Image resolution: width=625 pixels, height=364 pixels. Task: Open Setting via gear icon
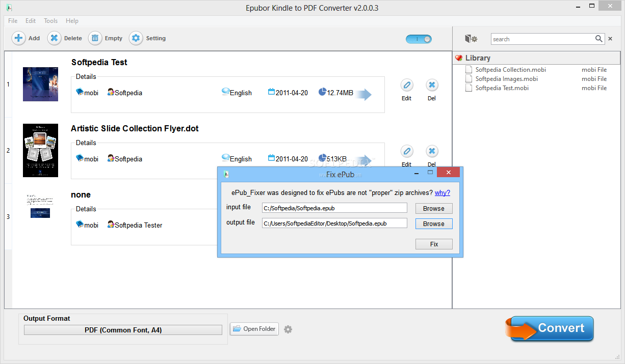pyautogui.click(x=136, y=38)
